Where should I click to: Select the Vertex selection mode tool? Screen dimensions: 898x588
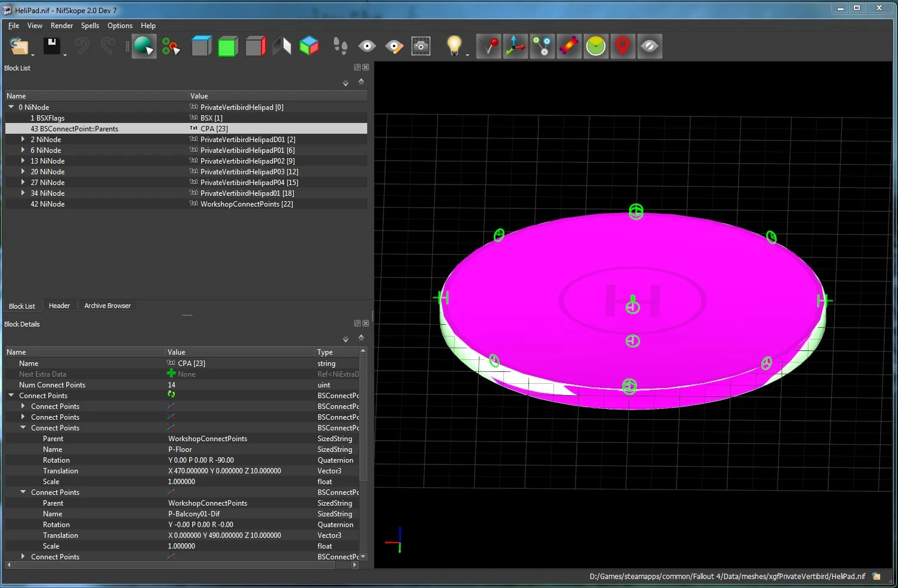(x=171, y=46)
